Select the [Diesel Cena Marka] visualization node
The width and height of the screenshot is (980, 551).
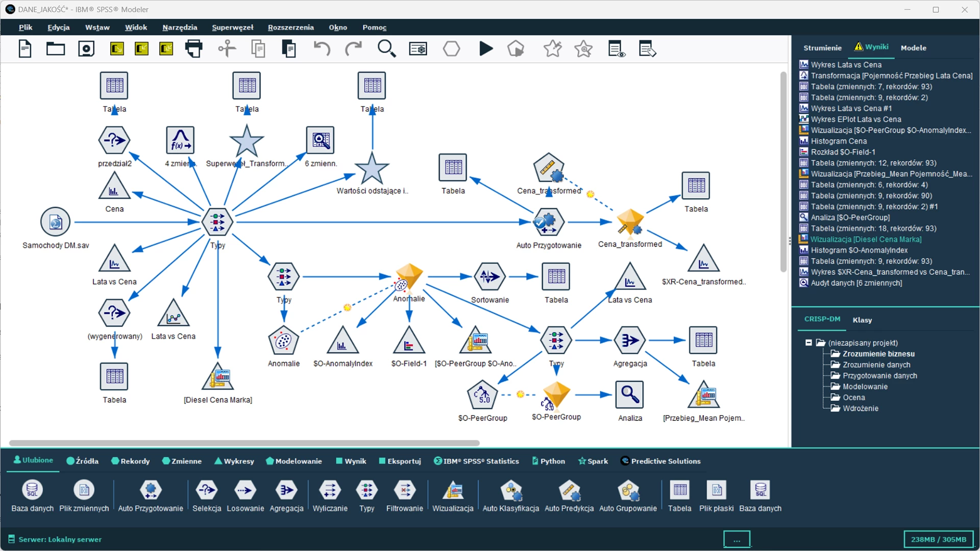click(x=218, y=377)
